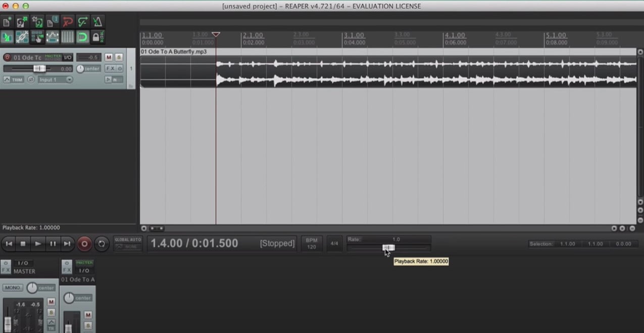This screenshot has height=333, width=644.
Task: Click the Save Project toolbar icon
Action: [37, 22]
